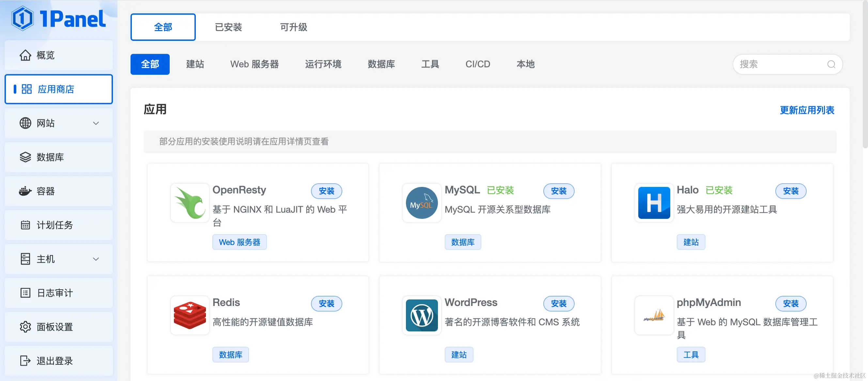This screenshot has width=868, height=381.
Task: Click the 1Panel logo
Action: (59, 19)
